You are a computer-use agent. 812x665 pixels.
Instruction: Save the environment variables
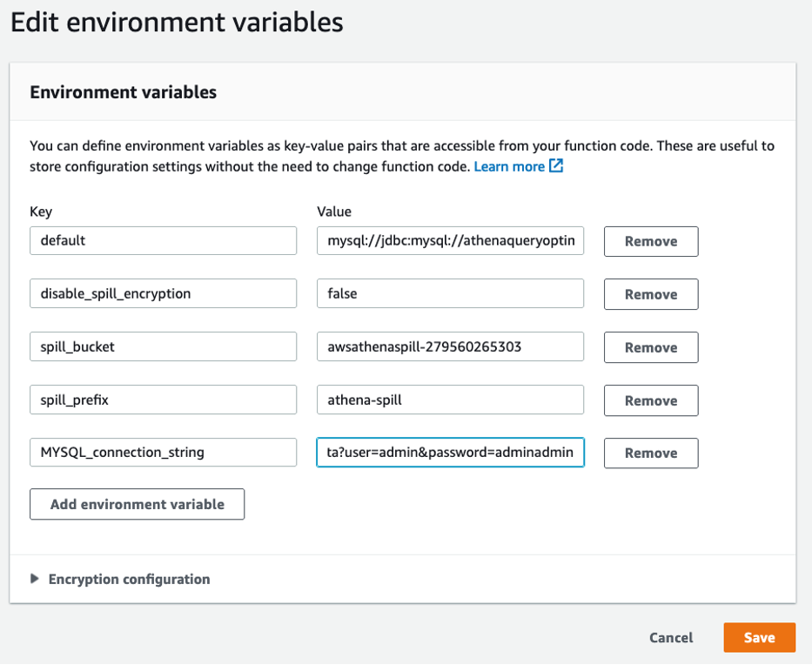(759, 637)
